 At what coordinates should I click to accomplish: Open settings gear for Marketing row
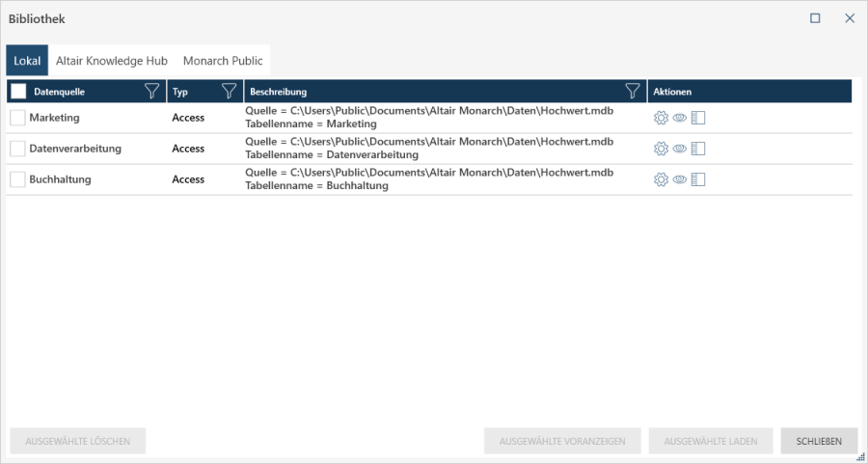click(x=661, y=118)
